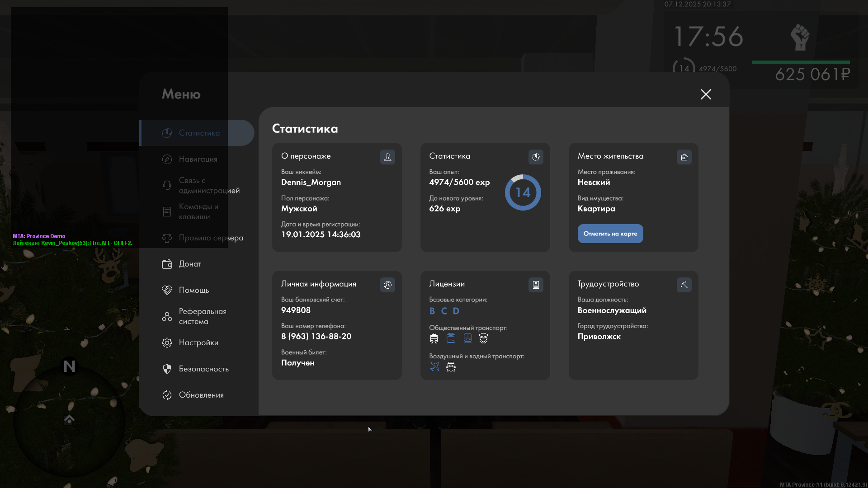Open Реферальная система section
The image size is (868, 488).
coord(202,316)
